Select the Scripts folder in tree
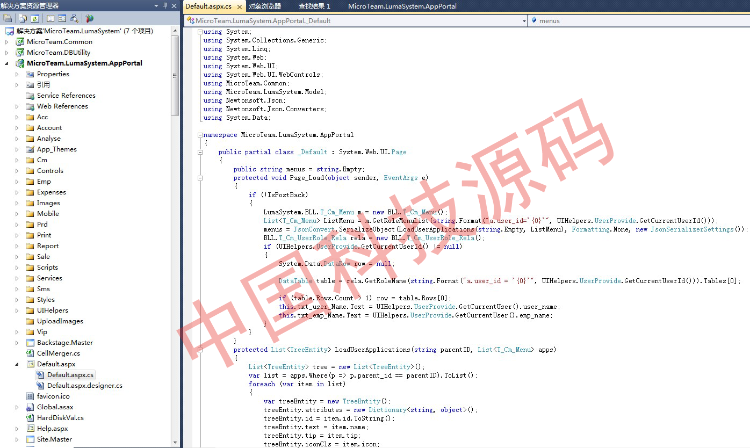Screen dimensions: 750x448 (47, 267)
